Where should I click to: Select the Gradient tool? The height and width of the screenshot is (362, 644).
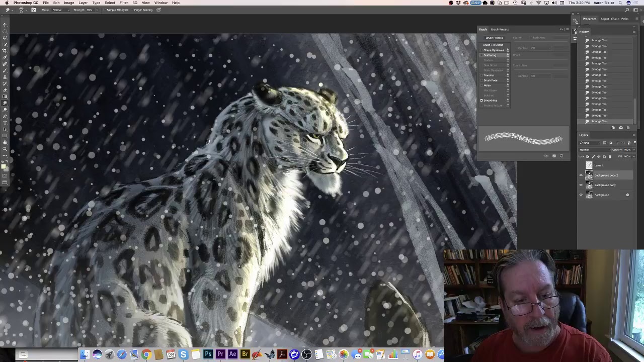point(5,96)
